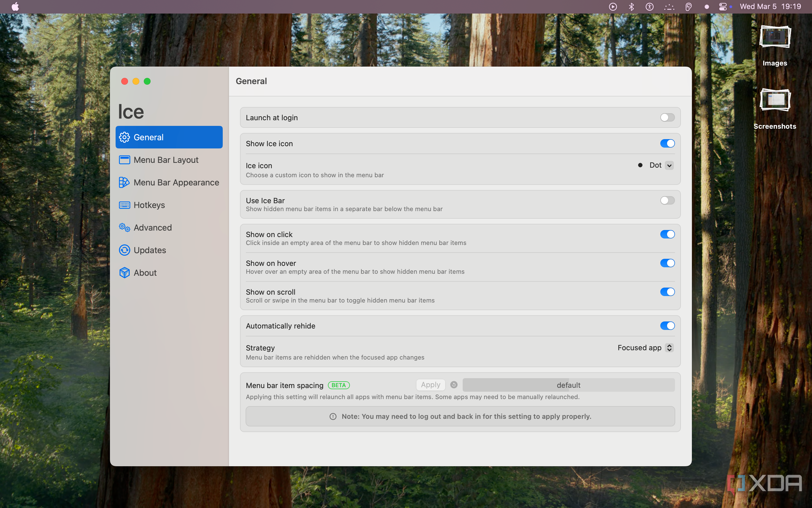
Task: Click the note info icon
Action: [x=333, y=416]
